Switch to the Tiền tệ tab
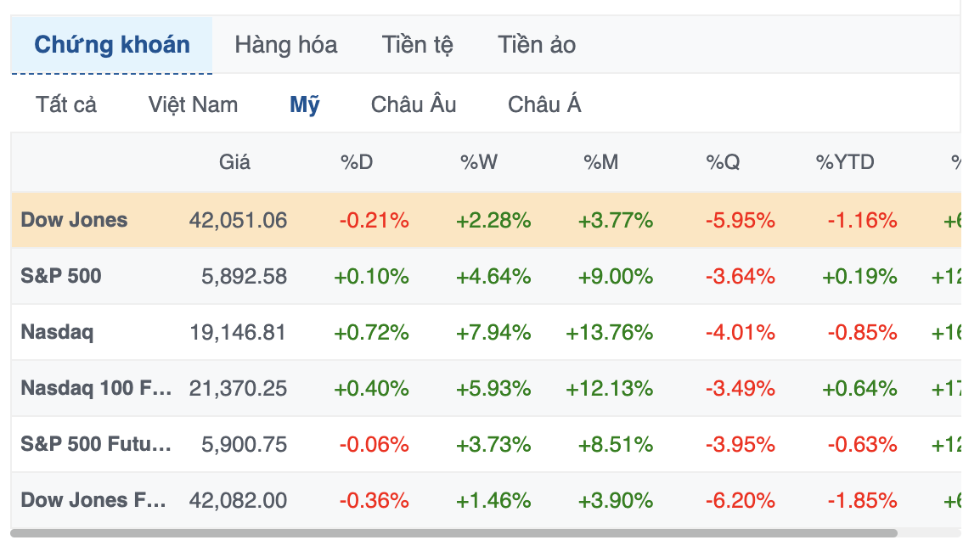The width and height of the screenshot is (980, 557). click(x=417, y=45)
